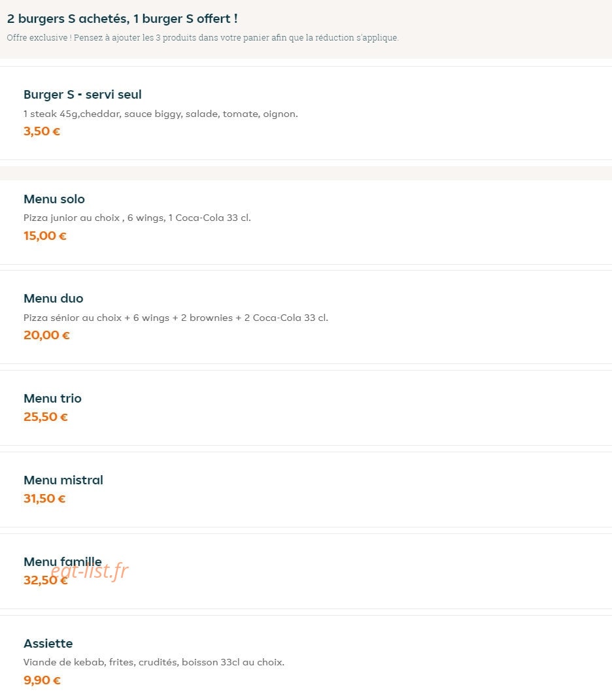This screenshot has width=612, height=700.
Task: Click the 3,50 € burger price
Action: tap(42, 131)
